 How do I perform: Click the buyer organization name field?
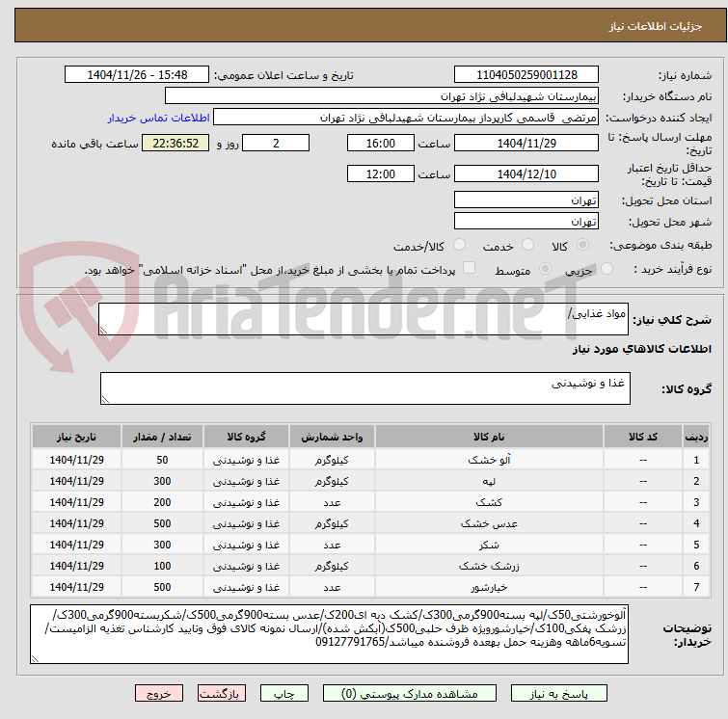pos(382,96)
